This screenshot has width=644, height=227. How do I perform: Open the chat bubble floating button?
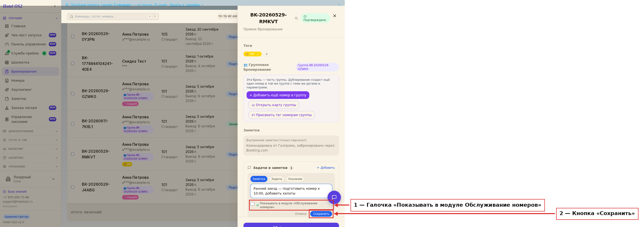point(334,198)
